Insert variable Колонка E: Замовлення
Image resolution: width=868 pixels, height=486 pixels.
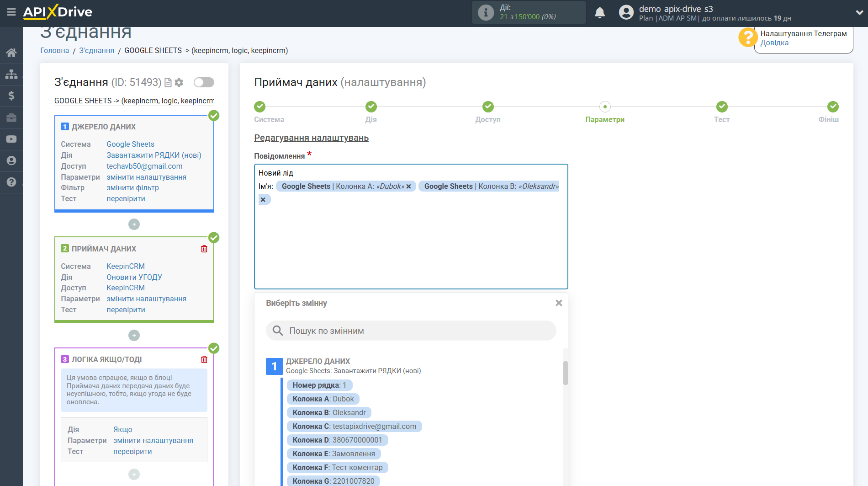[x=334, y=454]
